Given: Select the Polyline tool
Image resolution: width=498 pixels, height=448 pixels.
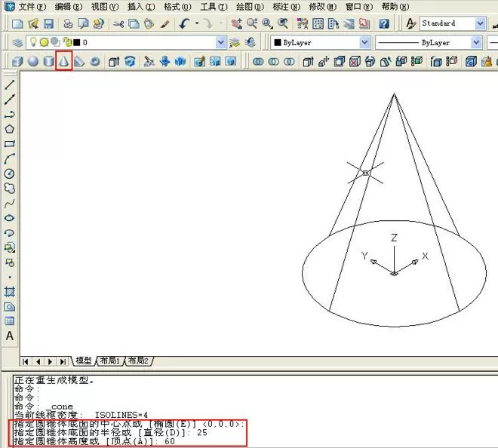Looking at the screenshot, I should [10, 115].
